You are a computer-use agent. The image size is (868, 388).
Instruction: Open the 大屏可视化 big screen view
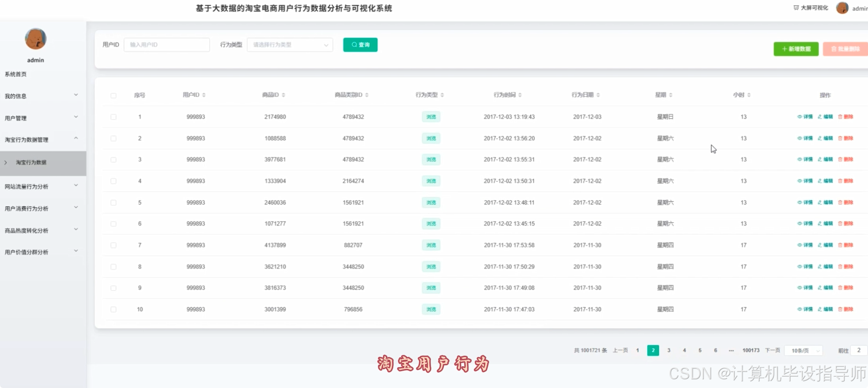point(811,8)
